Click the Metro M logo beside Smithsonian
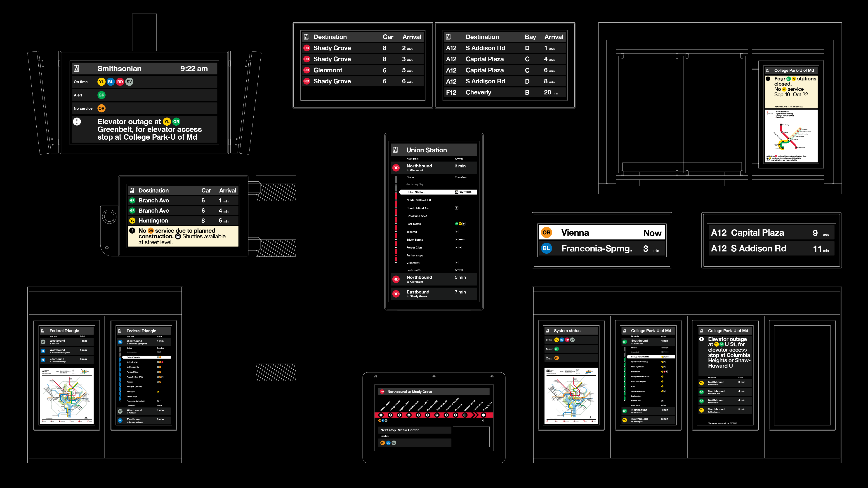The width and height of the screenshot is (868, 488). [x=76, y=69]
